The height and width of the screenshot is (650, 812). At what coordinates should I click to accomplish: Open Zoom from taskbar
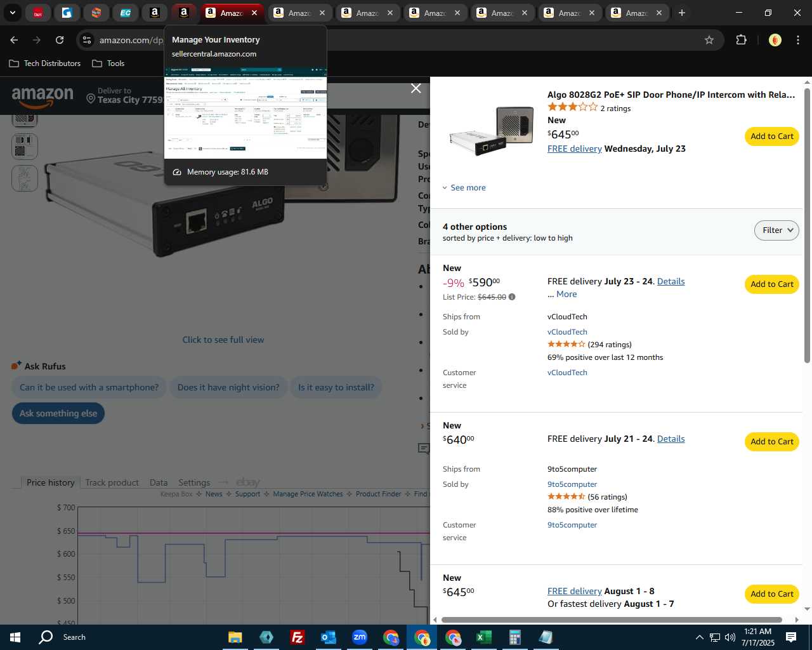(360, 637)
